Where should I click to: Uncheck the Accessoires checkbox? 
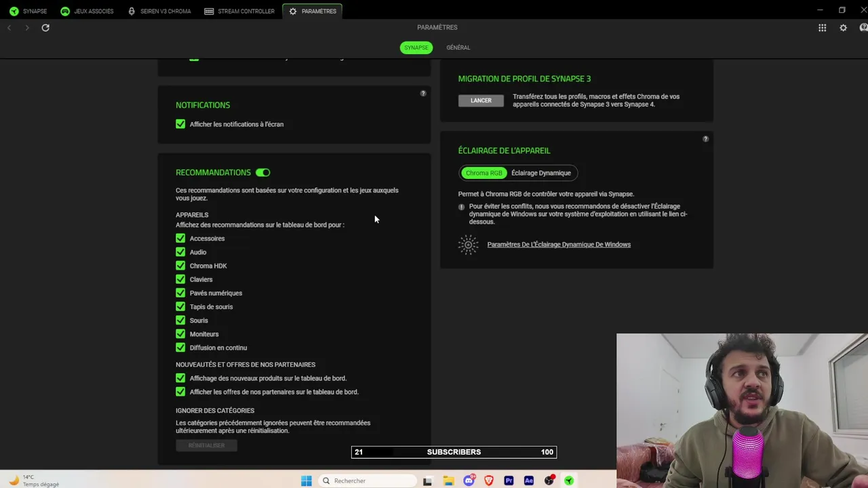point(180,238)
